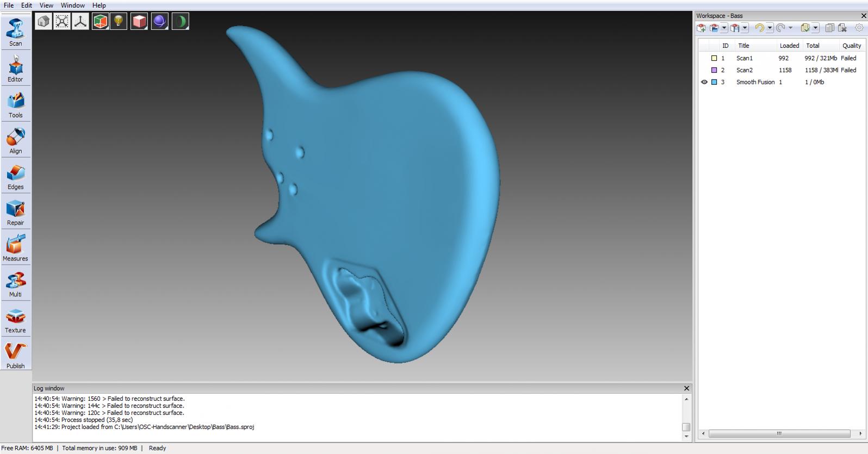Toggle the axes grid icon
Image resolution: width=868 pixels, height=454 pixels.
click(x=80, y=21)
